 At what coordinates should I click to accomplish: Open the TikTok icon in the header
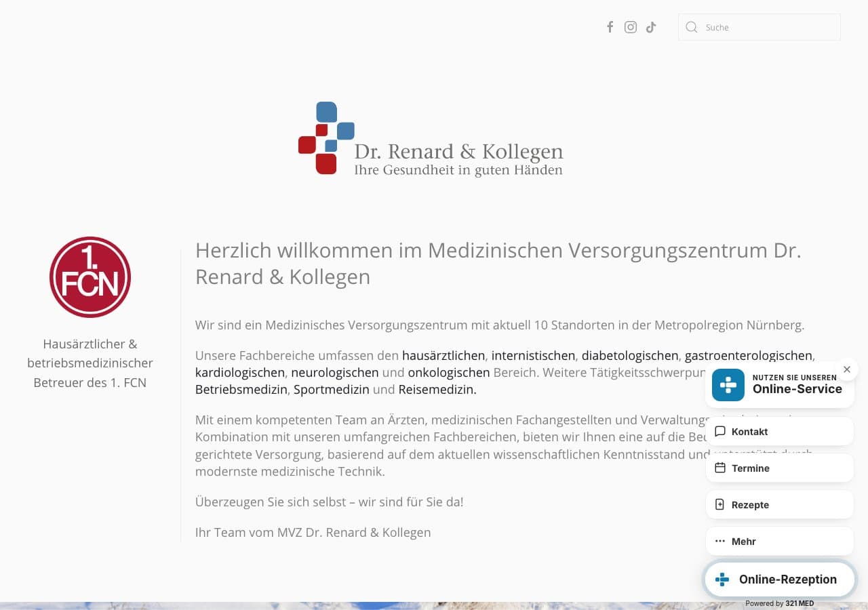pos(650,26)
